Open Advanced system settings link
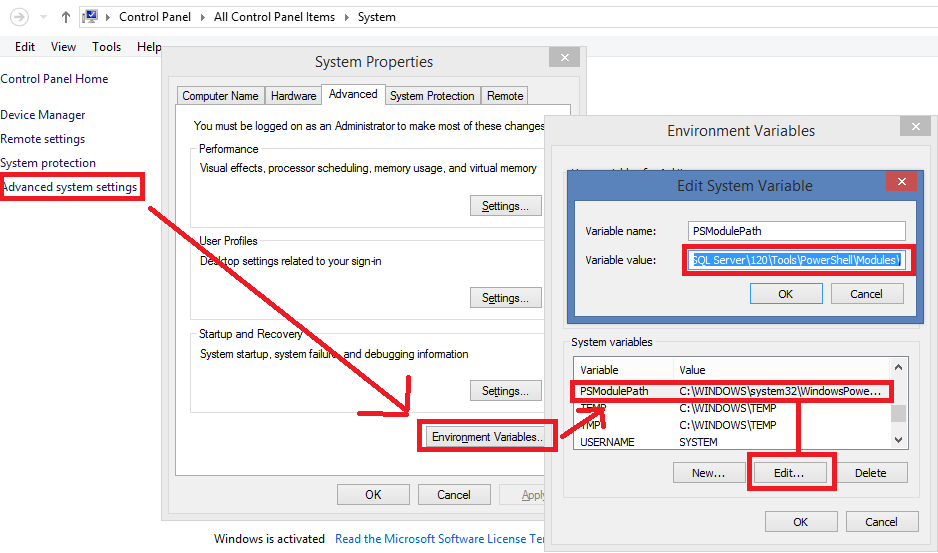 pyautogui.click(x=69, y=187)
